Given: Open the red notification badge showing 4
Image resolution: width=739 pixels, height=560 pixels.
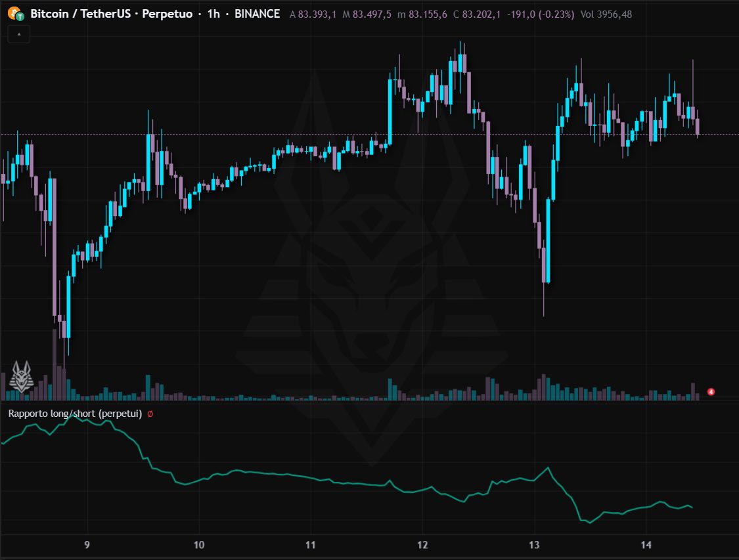Looking at the screenshot, I should pyautogui.click(x=711, y=391).
